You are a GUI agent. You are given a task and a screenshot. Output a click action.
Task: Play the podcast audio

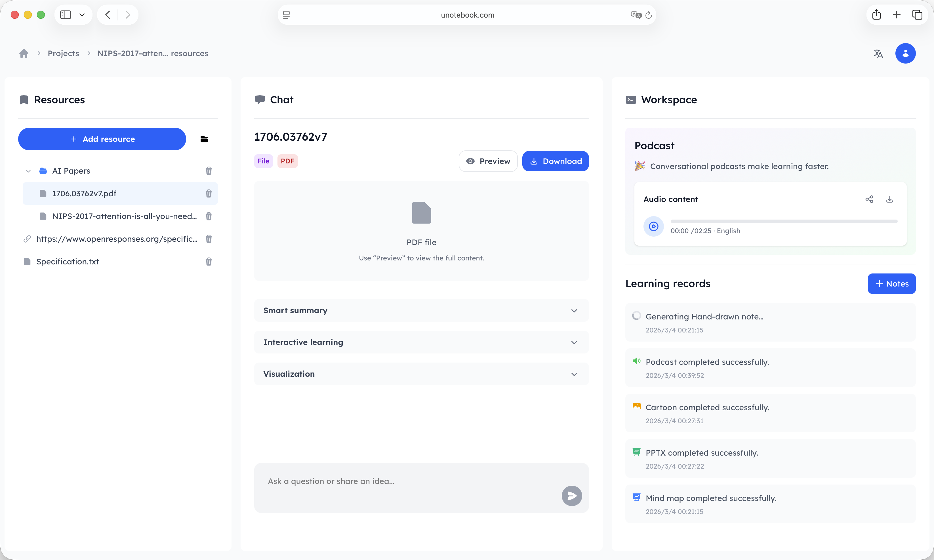tap(654, 226)
